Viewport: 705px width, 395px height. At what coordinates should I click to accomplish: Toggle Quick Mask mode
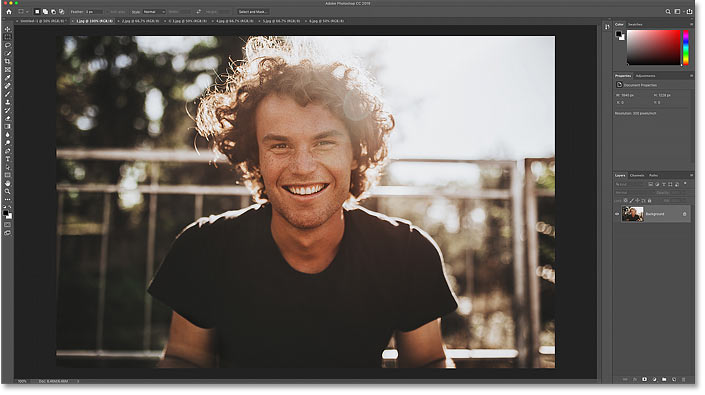tap(7, 225)
